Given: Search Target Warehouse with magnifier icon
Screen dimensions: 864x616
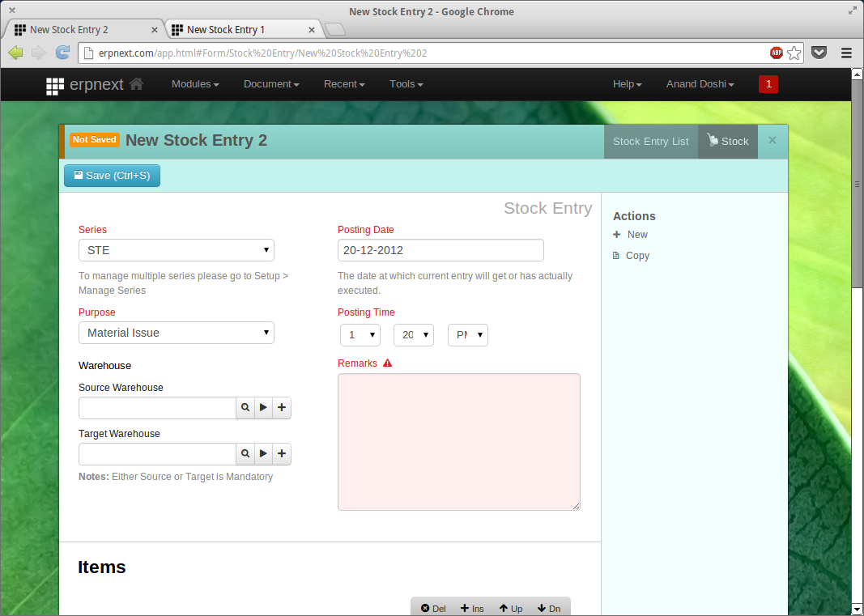Looking at the screenshot, I should pyautogui.click(x=245, y=454).
